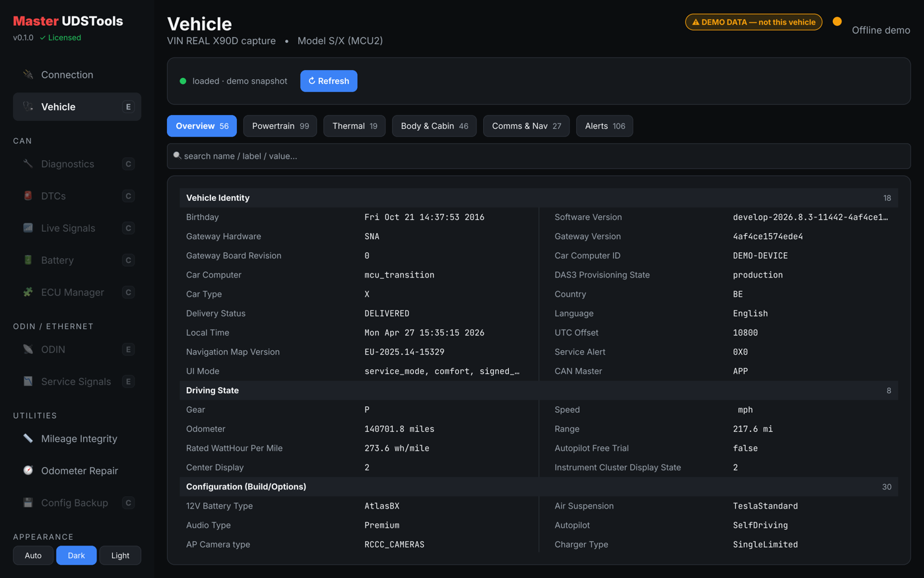Switch to the Comms & Nav tab

click(526, 126)
